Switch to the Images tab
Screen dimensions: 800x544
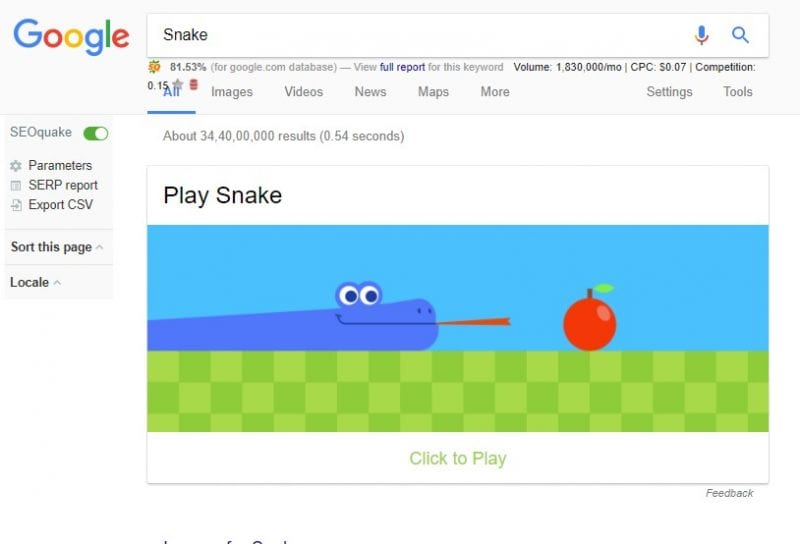(232, 92)
